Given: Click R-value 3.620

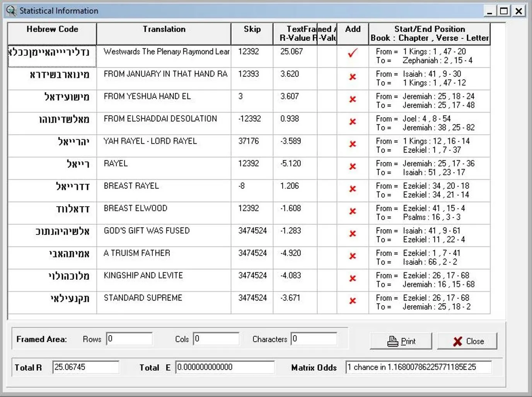Looking at the screenshot, I should [x=290, y=74].
